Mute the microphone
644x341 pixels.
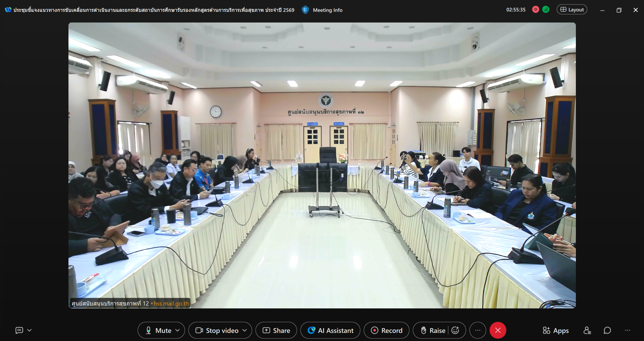point(159,330)
